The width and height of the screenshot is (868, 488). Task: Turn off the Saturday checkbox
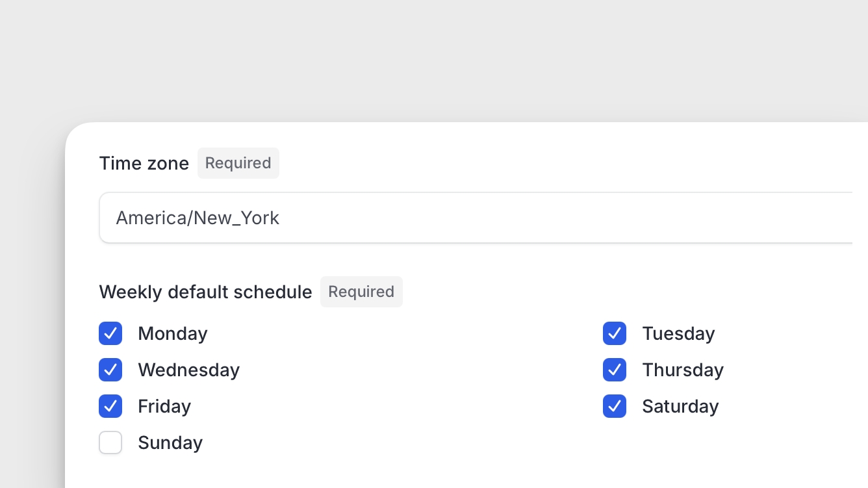(x=615, y=406)
